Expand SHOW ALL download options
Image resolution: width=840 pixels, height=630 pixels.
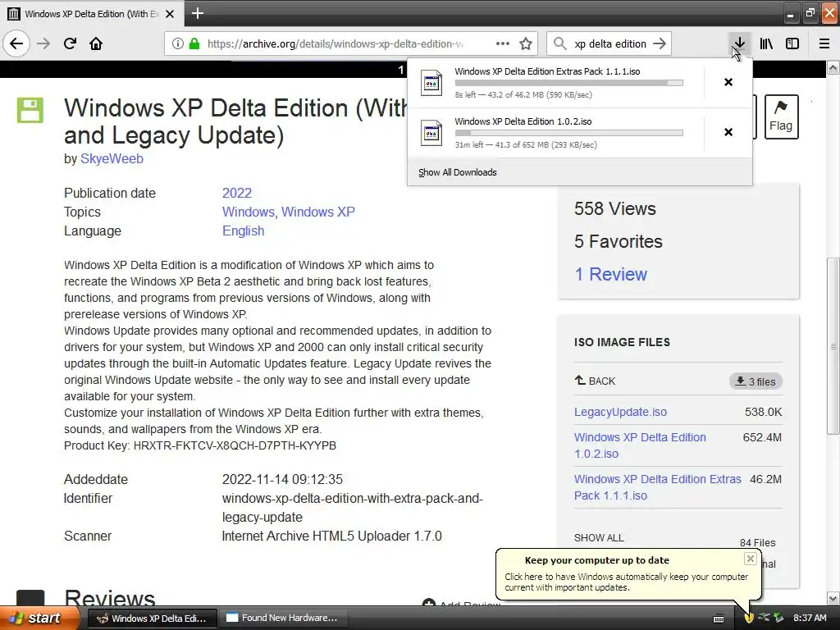[x=599, y=538]
